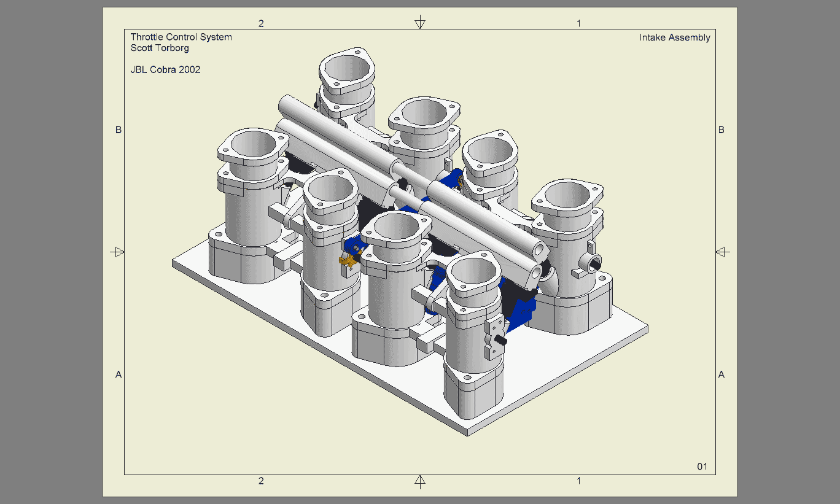Click the top border centering arrow mark
840x504 pixels.
tap(420, 23)
